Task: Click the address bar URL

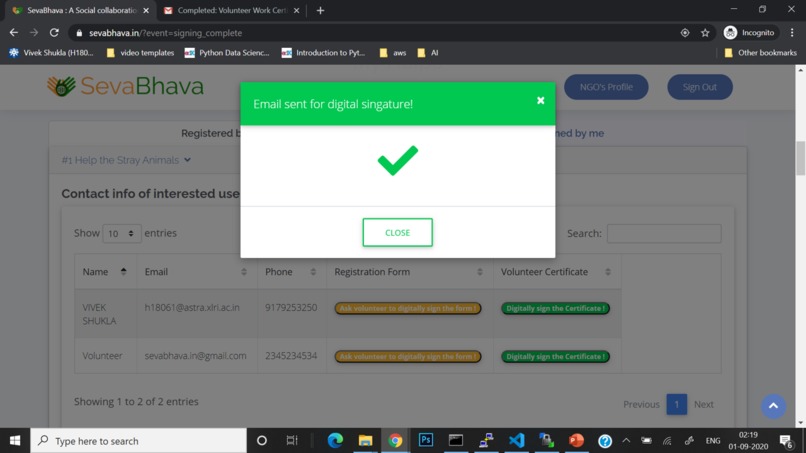Action: [x=166, y=33]
